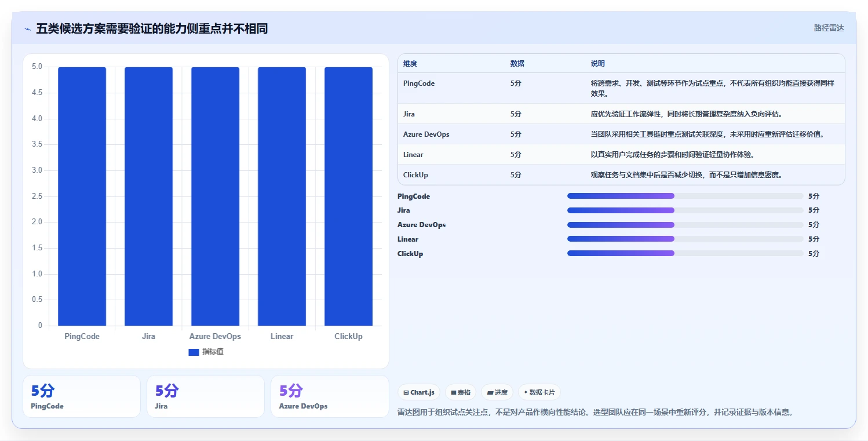The image size is (868, 441).
Task: Click the Azure DevOps x-axis label
Action: (215, 336)
